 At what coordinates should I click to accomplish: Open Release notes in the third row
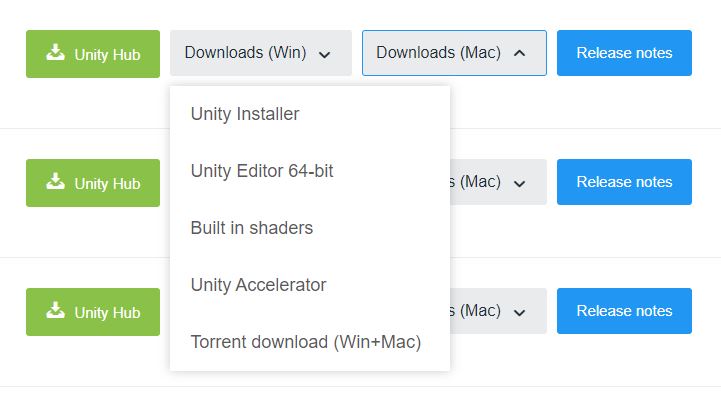(624, 310)
